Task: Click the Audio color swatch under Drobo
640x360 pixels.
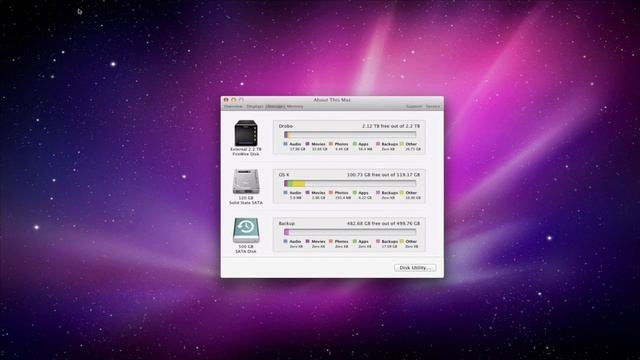Action: 285,144
